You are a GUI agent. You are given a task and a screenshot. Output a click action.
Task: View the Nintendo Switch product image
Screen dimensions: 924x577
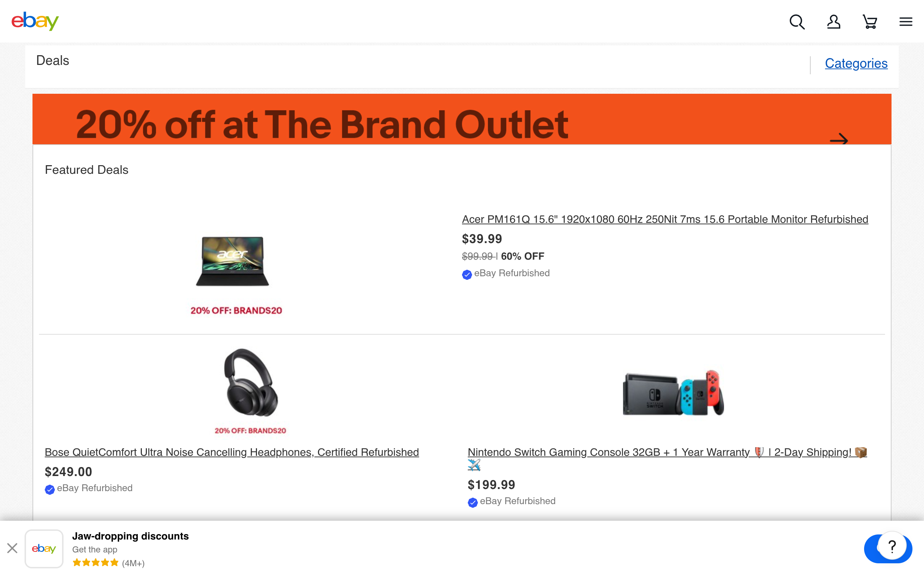[673, 393]
